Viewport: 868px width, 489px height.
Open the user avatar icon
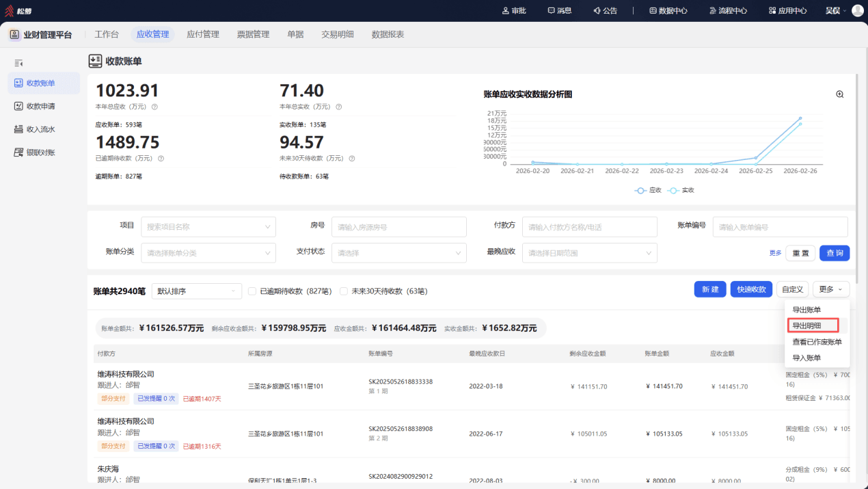[858, 10]
